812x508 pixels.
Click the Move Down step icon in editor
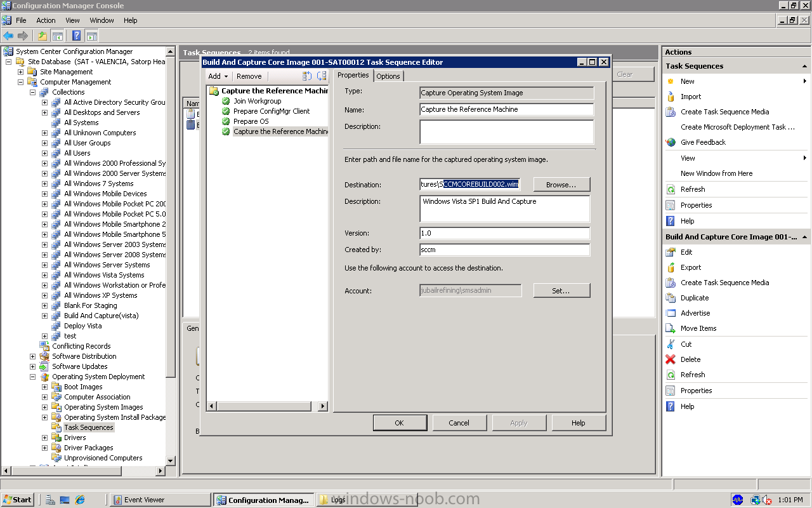pos(322,76)
